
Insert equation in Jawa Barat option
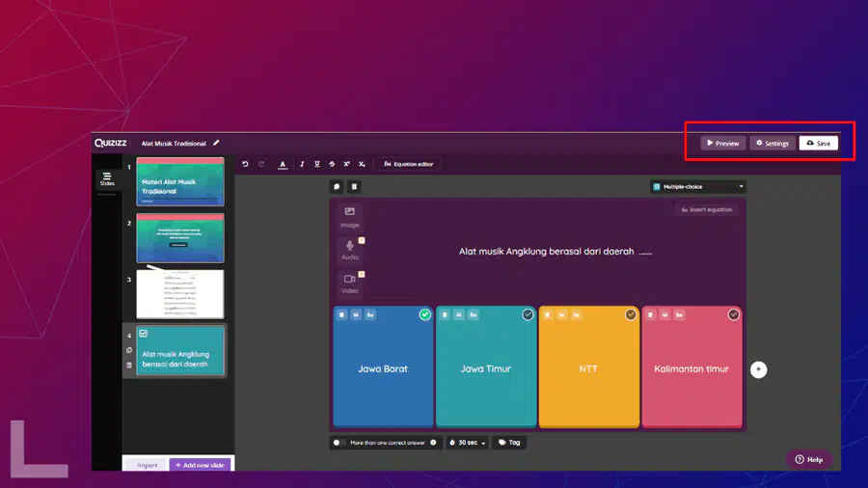click(x=370, y=314)
